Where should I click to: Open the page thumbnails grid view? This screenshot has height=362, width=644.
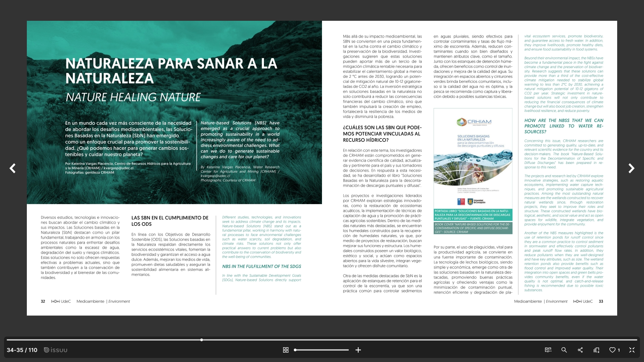tap(286, 350)
